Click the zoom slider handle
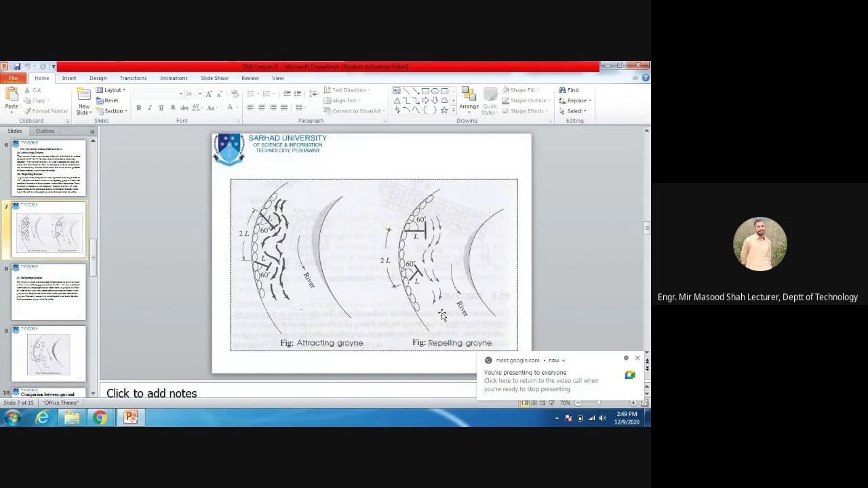 pos(599,403)
